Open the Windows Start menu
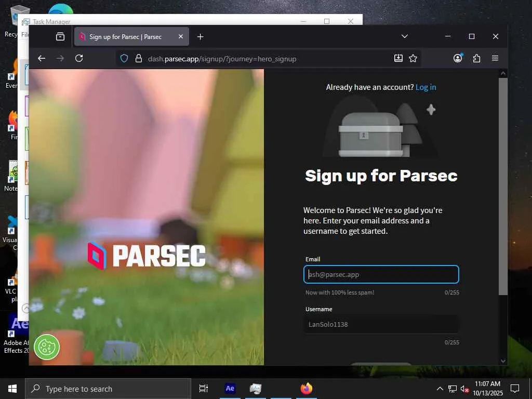 pyautogui.click(x=12, y=389)
